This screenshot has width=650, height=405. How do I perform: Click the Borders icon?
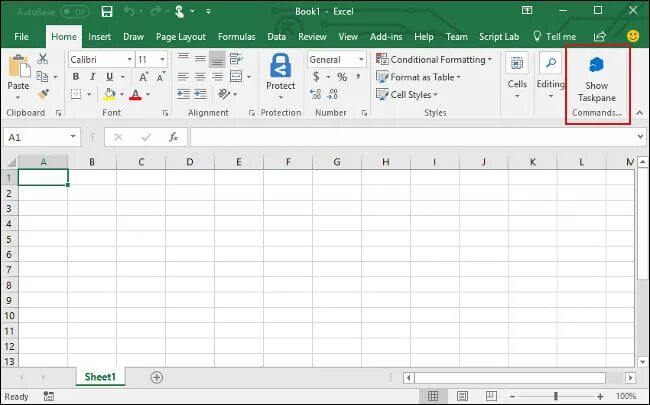tap(76, 94)
